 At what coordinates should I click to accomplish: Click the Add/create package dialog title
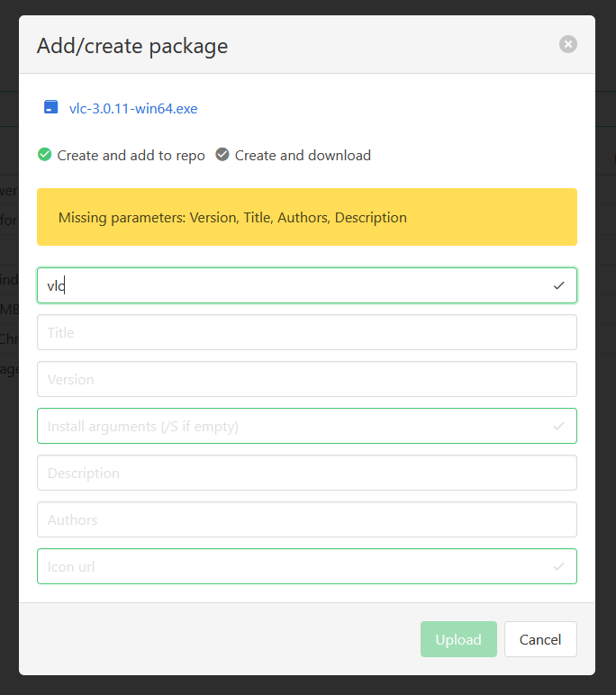tap(132, 46)
